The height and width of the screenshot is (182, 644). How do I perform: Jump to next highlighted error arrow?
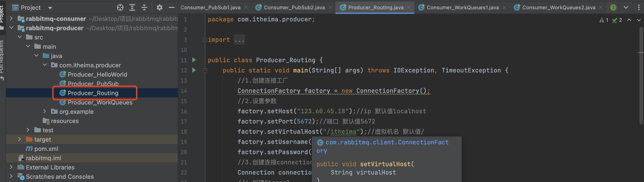638,20
